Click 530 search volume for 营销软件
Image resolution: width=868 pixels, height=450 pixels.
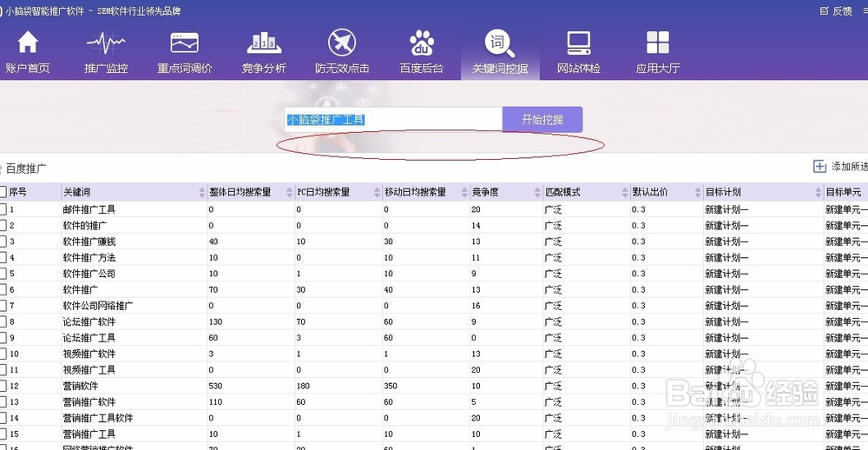pyautogui.click(x=216, y=387)
